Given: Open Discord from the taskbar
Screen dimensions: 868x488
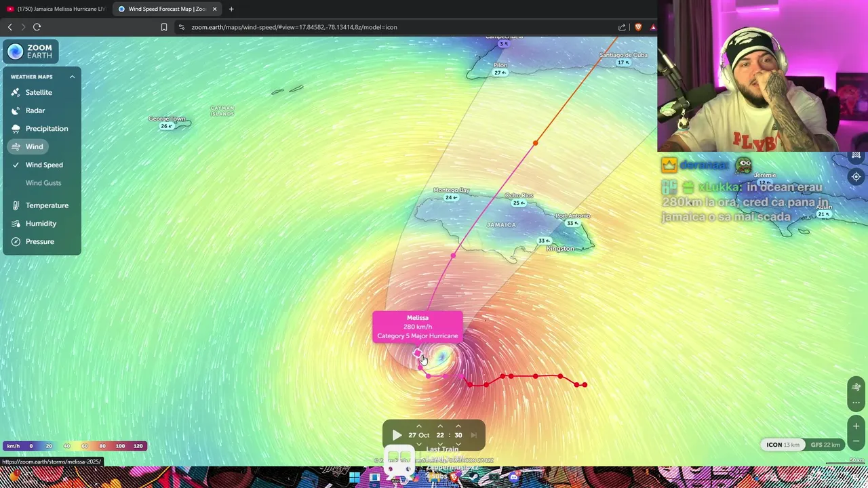Looking at the screenshot, I should (514, 477).
